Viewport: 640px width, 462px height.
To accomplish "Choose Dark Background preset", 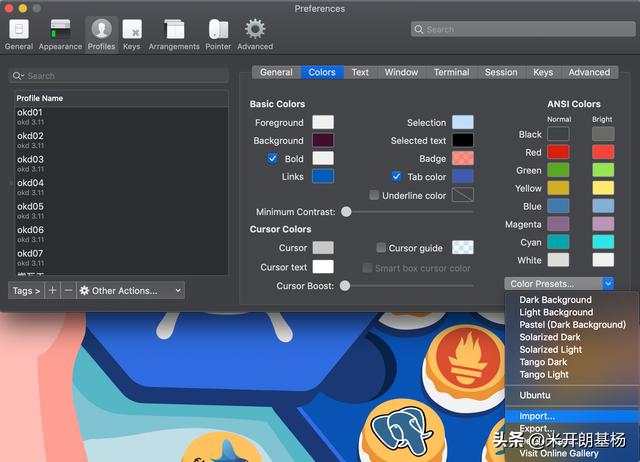I will 571,300.
